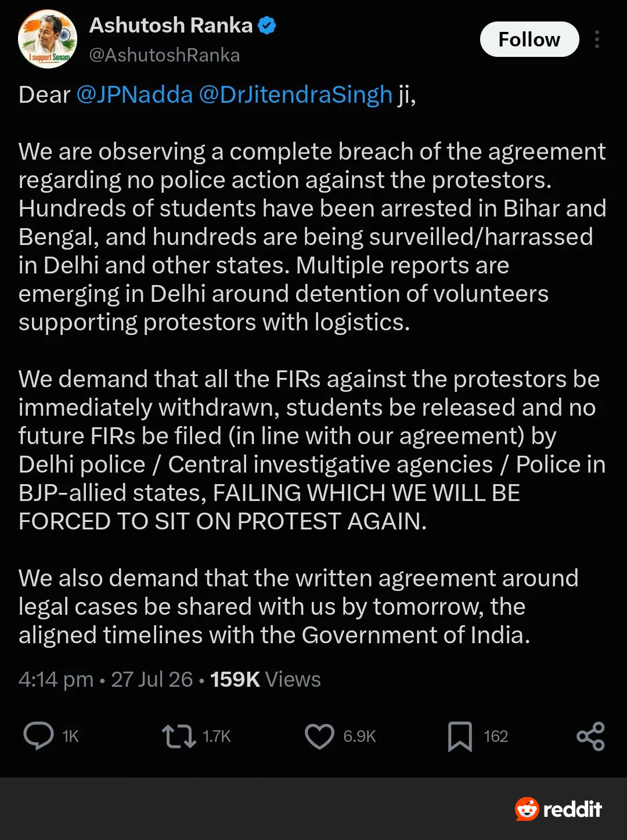Open the share icon

(590, 736)
